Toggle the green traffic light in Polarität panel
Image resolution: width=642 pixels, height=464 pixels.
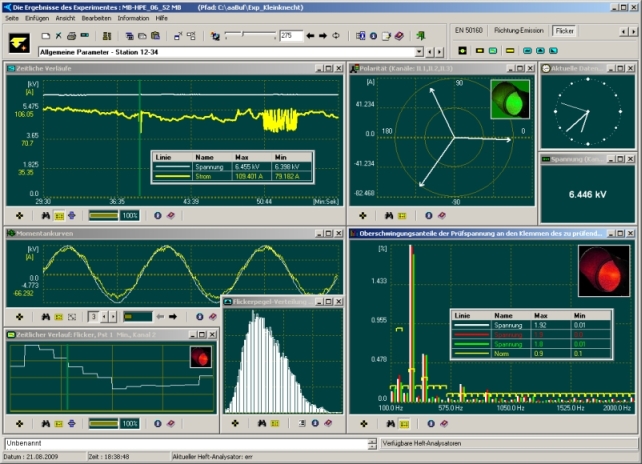pyautogui.click(x=511, y=99)
